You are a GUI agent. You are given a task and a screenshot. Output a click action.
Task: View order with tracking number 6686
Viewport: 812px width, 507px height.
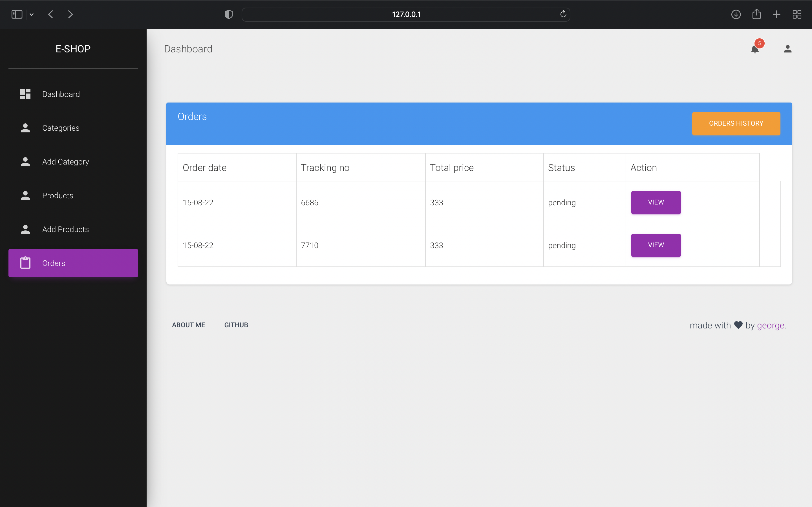pyautogui.click(x=656, y=202)
